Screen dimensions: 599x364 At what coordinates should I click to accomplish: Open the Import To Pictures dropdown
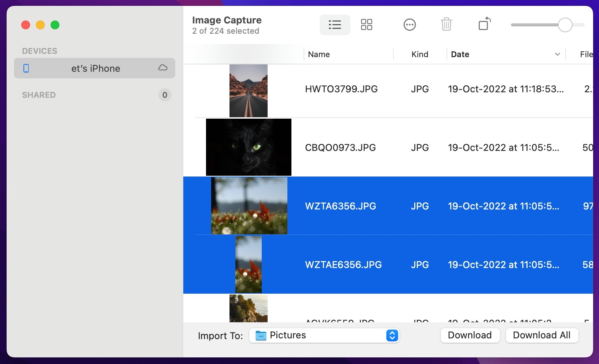pyautogui.click(x=324, y=335)
